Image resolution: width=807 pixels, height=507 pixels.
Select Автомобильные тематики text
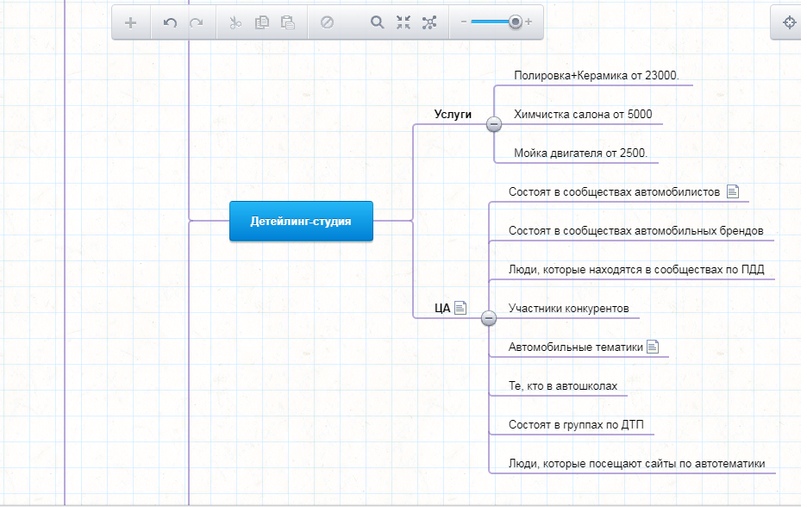[x=575, y=347]
